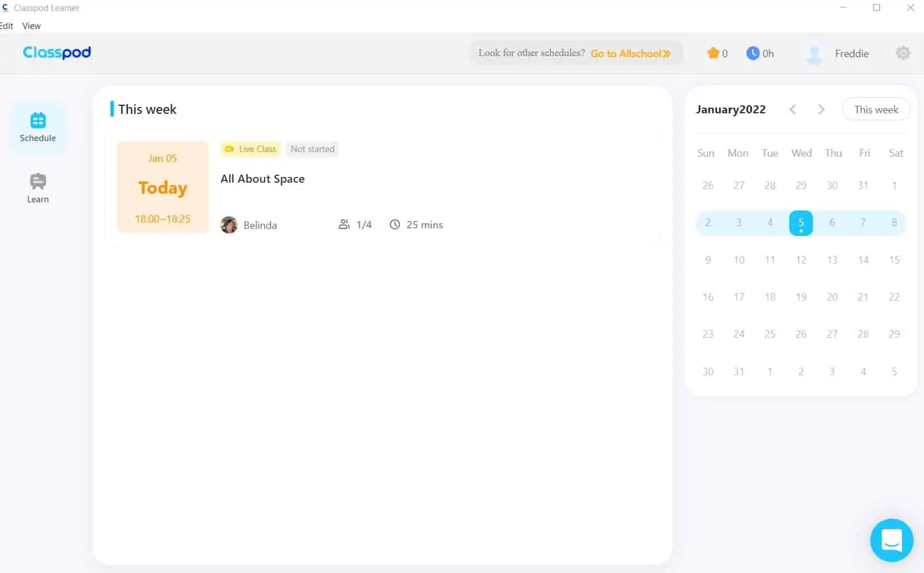Image resolution: width=924 pixels, height=573 pixels.
Task: Select January 21 in the calendar
Action: coord(863,297)
